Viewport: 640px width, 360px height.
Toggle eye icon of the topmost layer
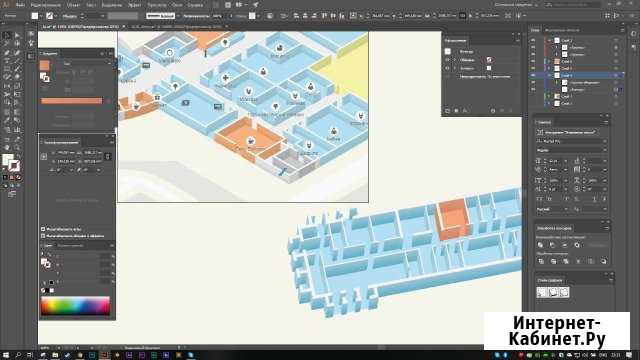pos(533,41)
